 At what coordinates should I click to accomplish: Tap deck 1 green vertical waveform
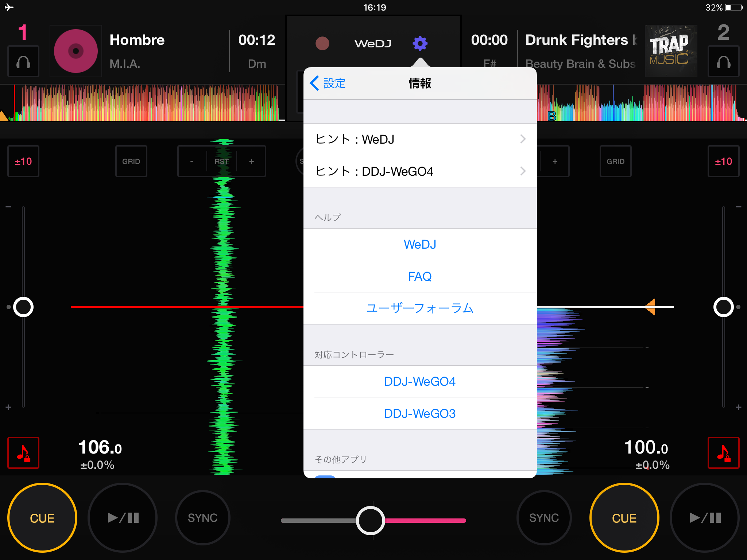(223, 306)
